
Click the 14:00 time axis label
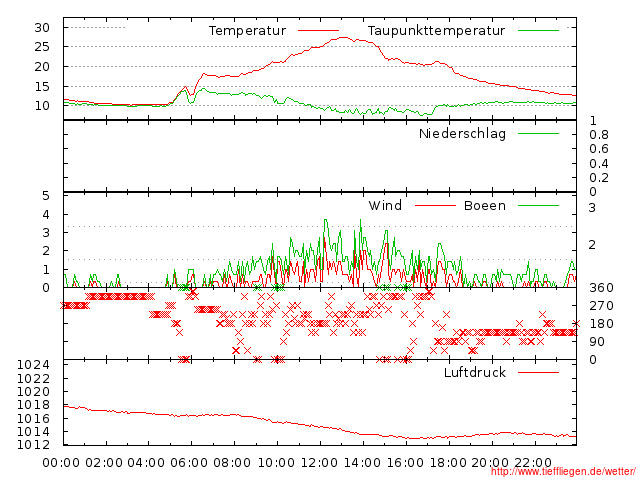tap(362, 463)
